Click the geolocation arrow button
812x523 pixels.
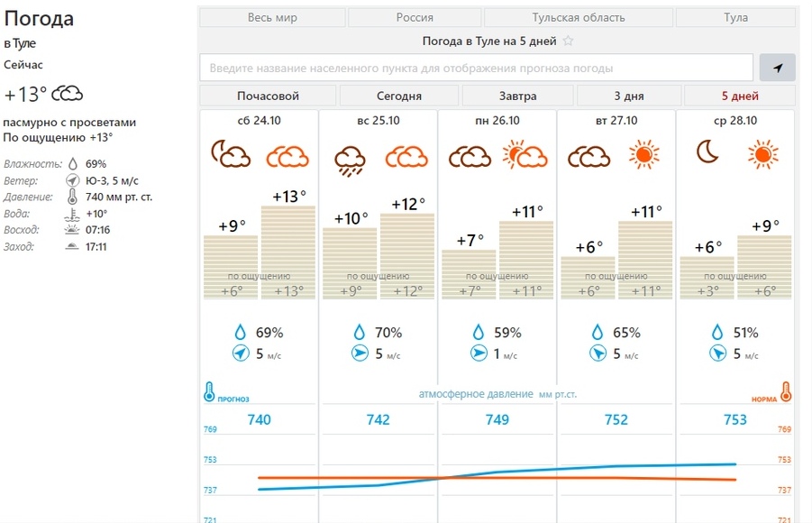click(777, 68)
